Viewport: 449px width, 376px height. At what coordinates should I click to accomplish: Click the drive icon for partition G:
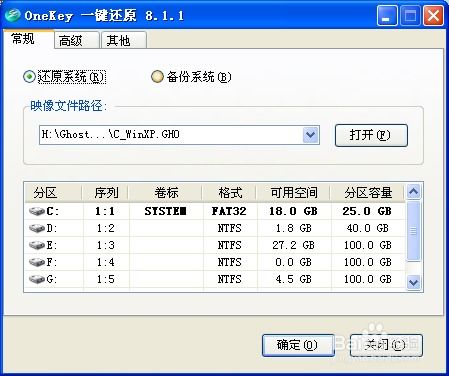(x=37, y=279)
